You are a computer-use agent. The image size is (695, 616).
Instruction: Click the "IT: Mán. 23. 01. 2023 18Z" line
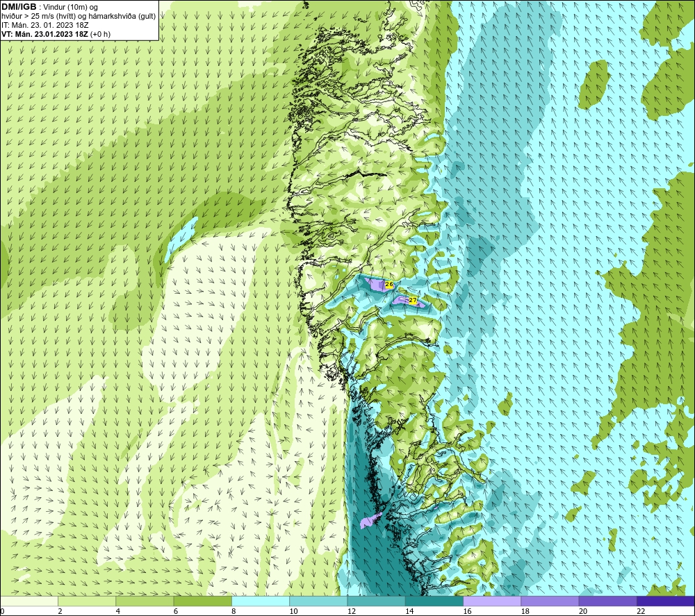44,25
